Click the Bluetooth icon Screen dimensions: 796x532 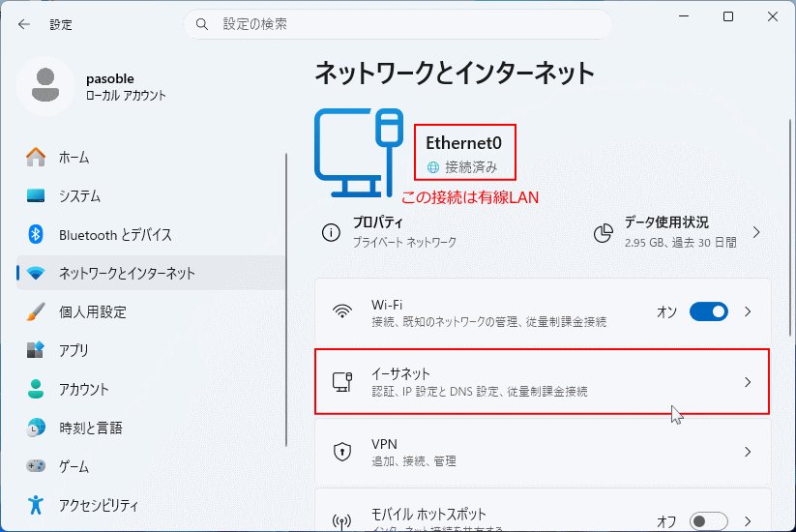point(36,234)
